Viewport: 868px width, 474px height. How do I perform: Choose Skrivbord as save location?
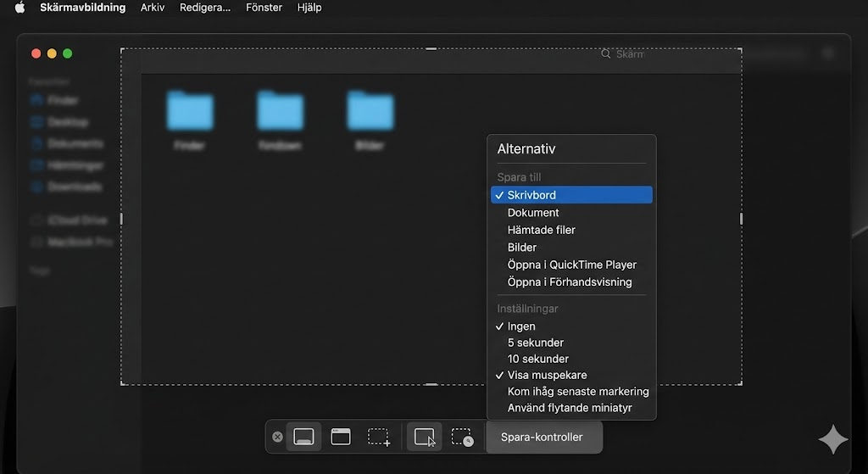click(531, 195)
